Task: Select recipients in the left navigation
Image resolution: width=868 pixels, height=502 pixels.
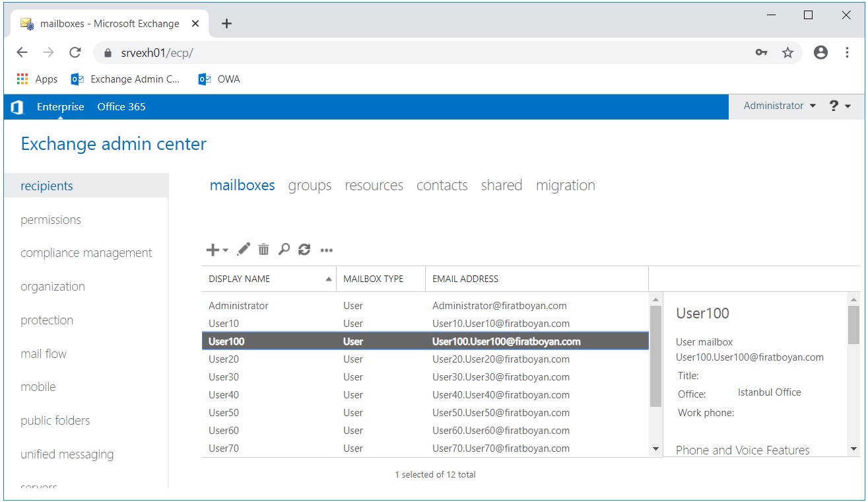Action: tap(86, 186)
